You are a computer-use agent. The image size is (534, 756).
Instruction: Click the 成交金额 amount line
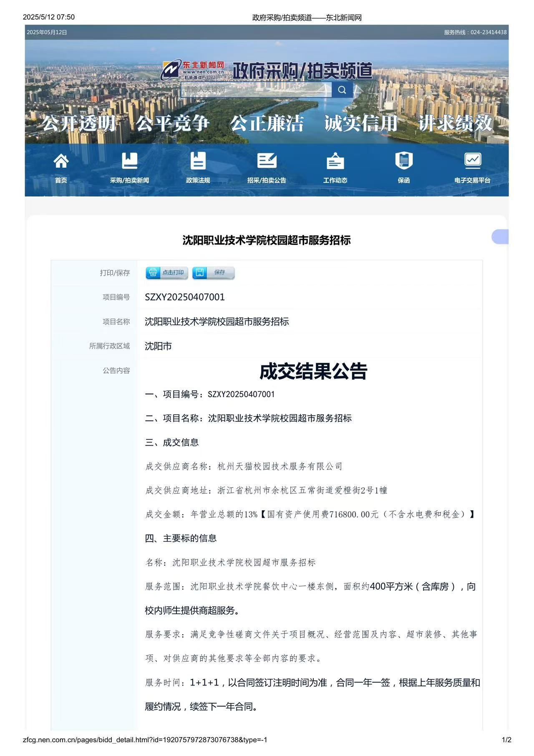click(x=310, y=514)
